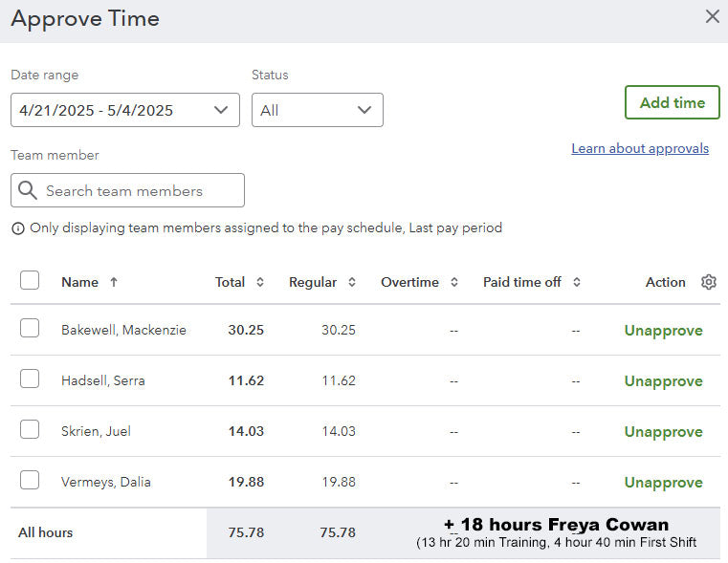Check the box for Bakewell, Mackenzie
This screenshot has width=728, height=563.
[x=30, y=329]
